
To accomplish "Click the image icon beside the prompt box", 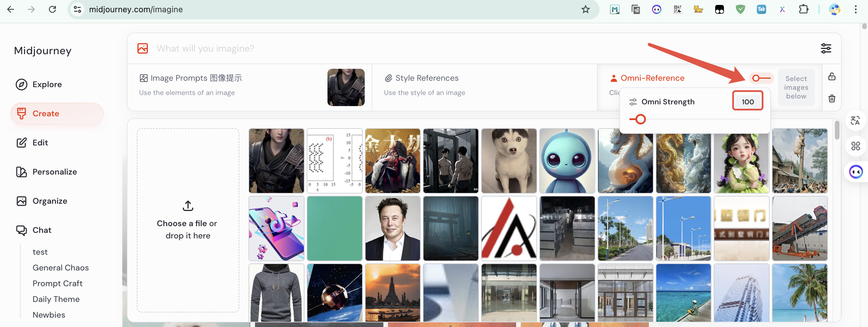I will point(143,48).
